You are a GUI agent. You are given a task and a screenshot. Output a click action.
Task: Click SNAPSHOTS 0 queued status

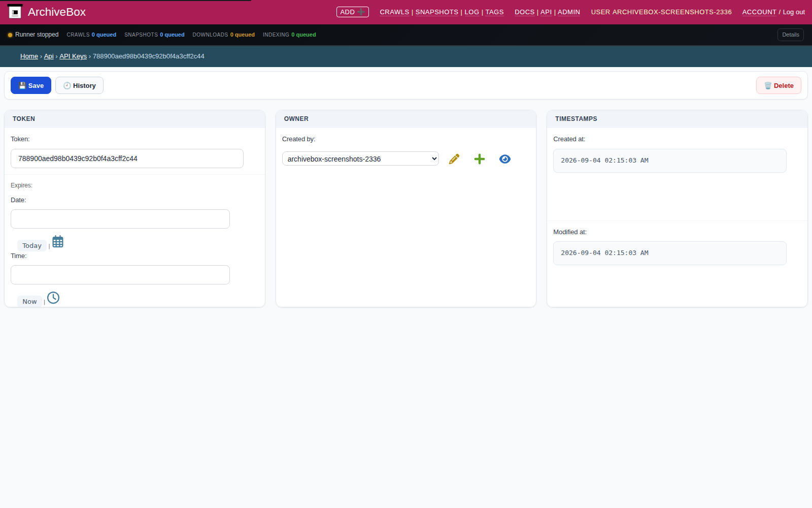[x=154, y=35]
